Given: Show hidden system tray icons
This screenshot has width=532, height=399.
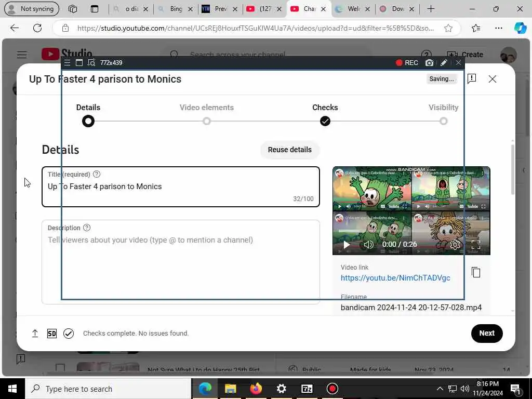Looking at the screenshot, I should (440, 389).
